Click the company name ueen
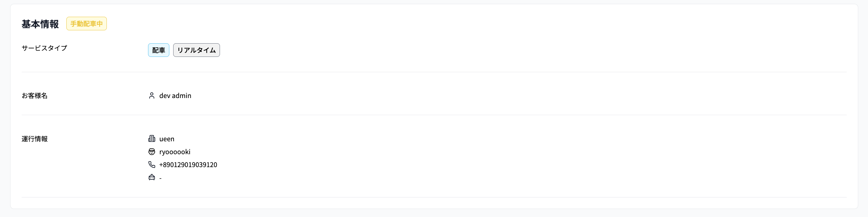This screenshot has width=868, height=217. [x=167, y=139]
